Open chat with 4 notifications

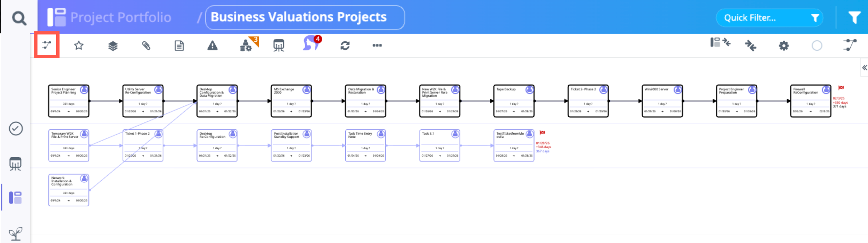click(x=311, y=44)
